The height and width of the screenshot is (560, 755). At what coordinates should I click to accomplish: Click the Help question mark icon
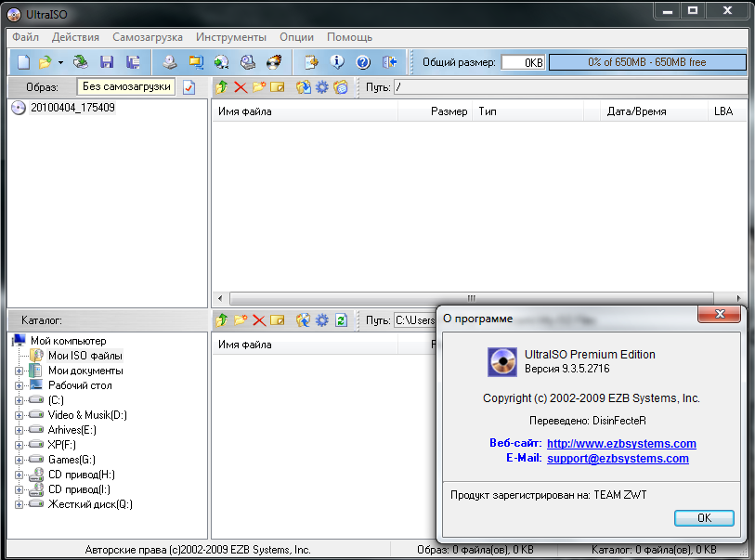point(363,62)
